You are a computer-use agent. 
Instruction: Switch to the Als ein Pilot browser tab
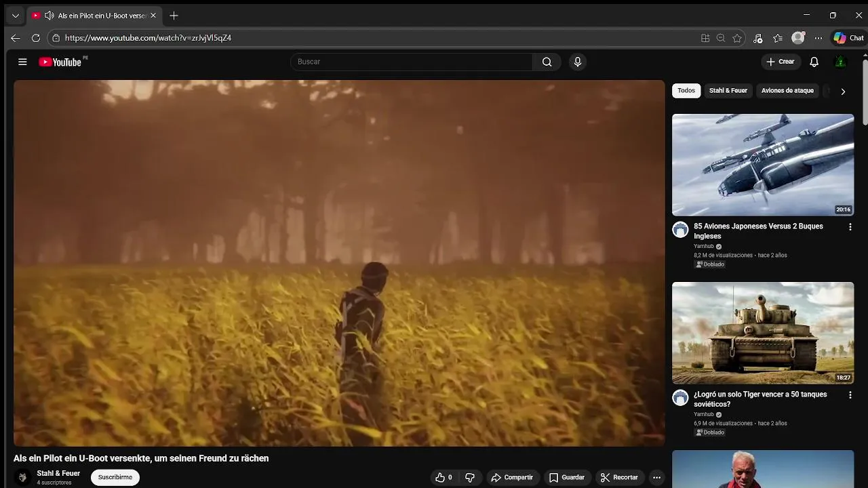tap(94, 16)
